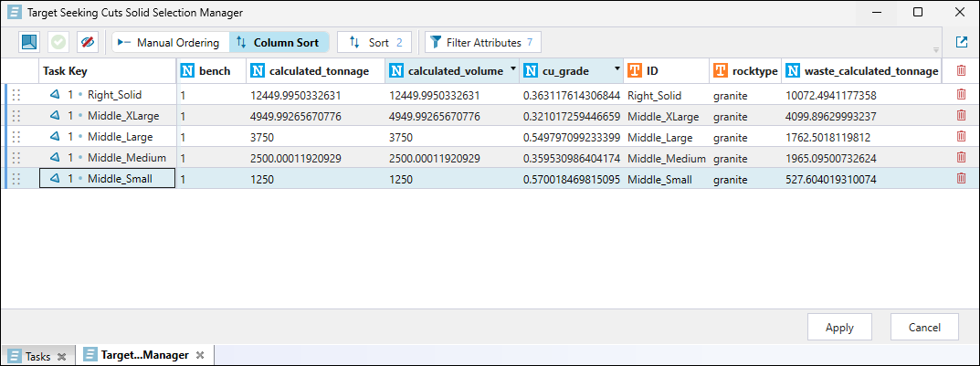The height and width of the screenshot is (366, 980).
Task: Click the delete-all trash icon in header
Action: (x=960, y=70)
